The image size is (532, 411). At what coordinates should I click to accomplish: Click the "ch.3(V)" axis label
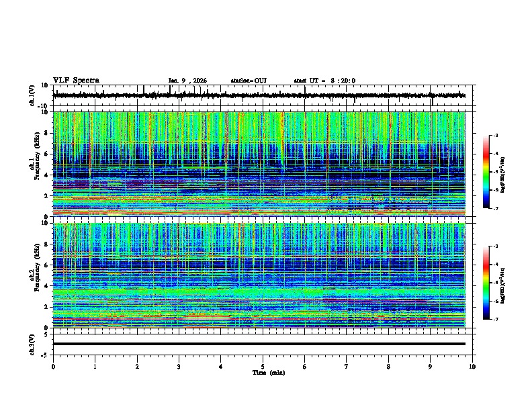[32, 345]
